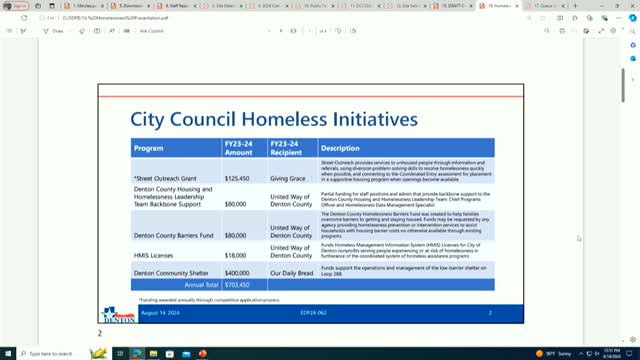Image resolution: width=640 pixels, height=360 pixels.
Task: Switch to the "6. Staff Rep" tab
Action: 177,6
